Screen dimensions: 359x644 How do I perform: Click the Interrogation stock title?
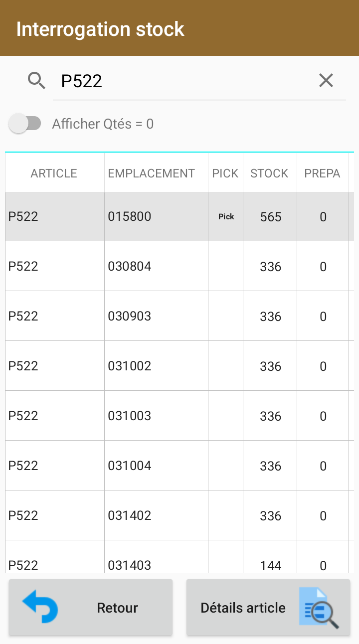click(100, 29)
